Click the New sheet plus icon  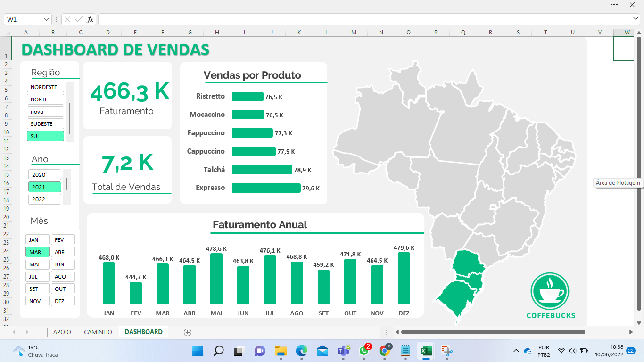click(188, 332)
